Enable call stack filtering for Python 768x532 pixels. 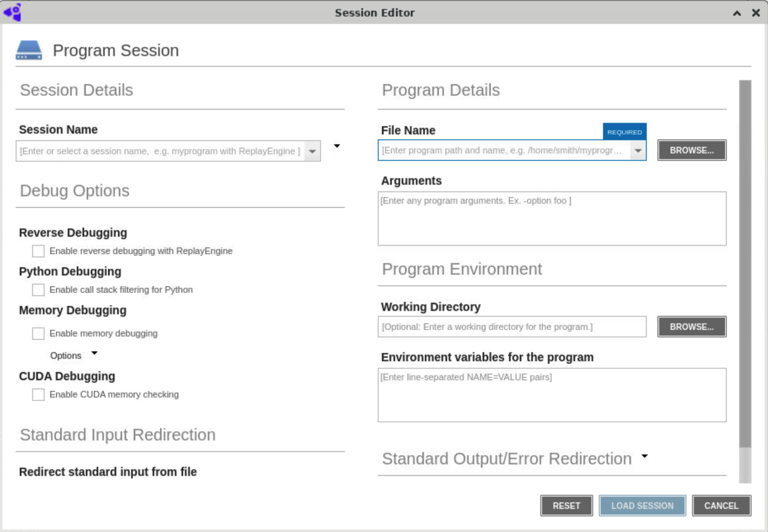tap(38, 290)
